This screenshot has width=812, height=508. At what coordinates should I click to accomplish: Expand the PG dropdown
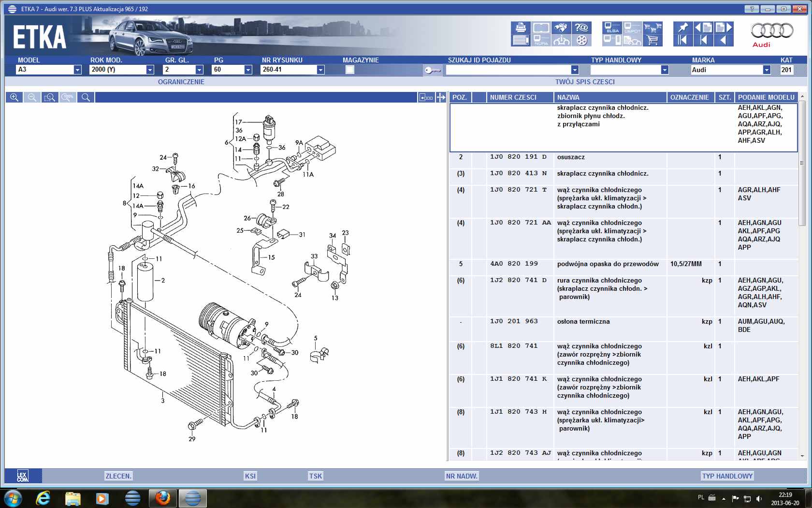click(248, 70)
